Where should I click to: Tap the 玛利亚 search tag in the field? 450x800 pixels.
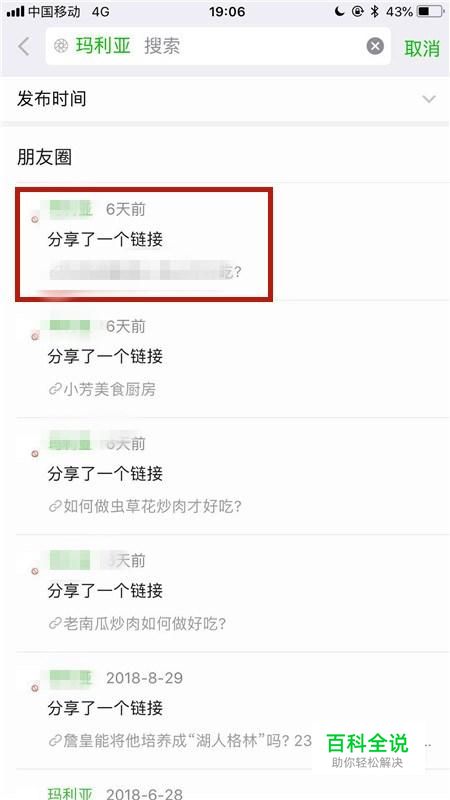[103, 46]
